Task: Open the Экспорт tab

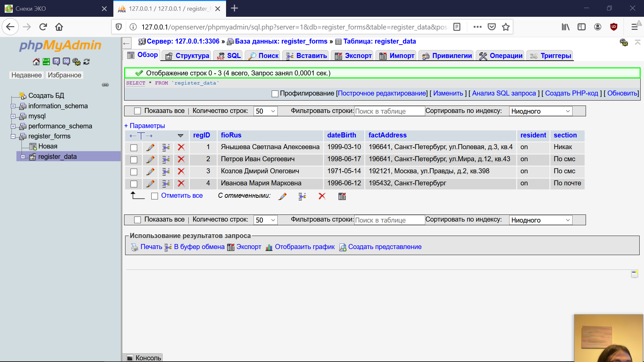Action: [x=353, y=56]
